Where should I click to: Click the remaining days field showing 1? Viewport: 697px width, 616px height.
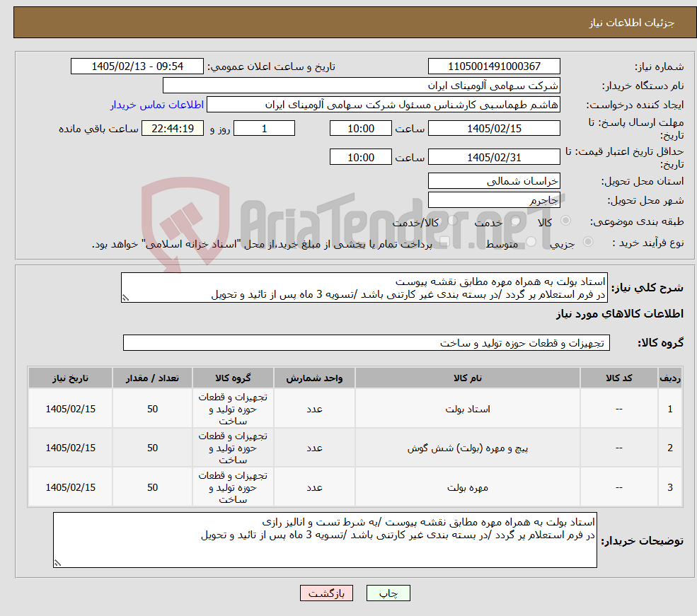click(x=264, y=128)
